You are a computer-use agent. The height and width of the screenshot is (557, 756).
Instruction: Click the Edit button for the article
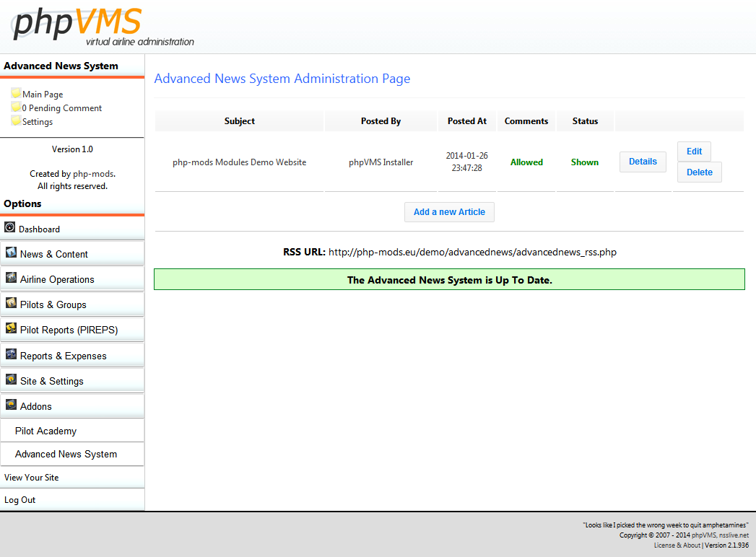click(694, 152)
